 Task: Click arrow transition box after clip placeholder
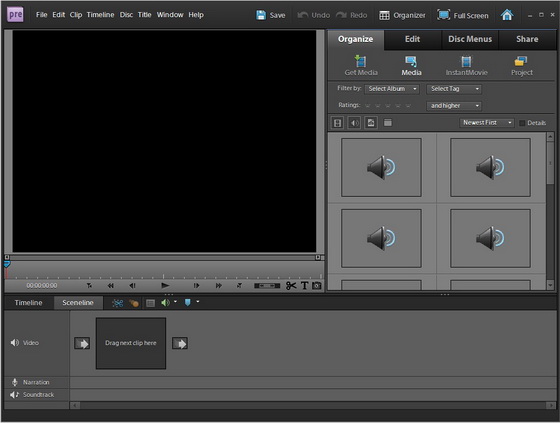tap(180, 343)
